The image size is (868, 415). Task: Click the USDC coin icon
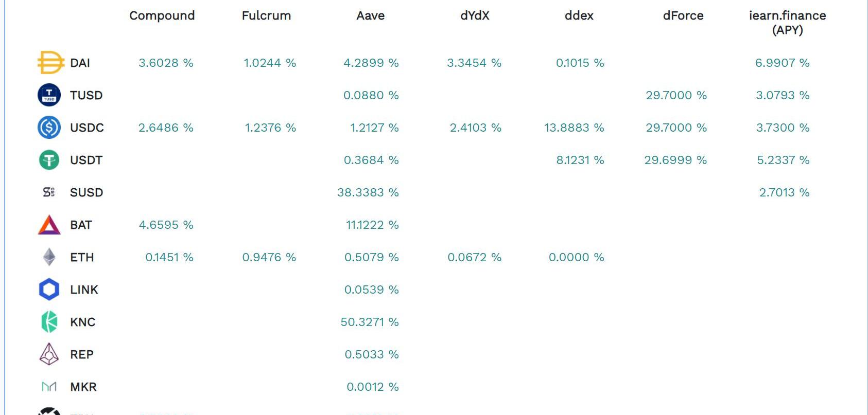(x=49, y=128)
